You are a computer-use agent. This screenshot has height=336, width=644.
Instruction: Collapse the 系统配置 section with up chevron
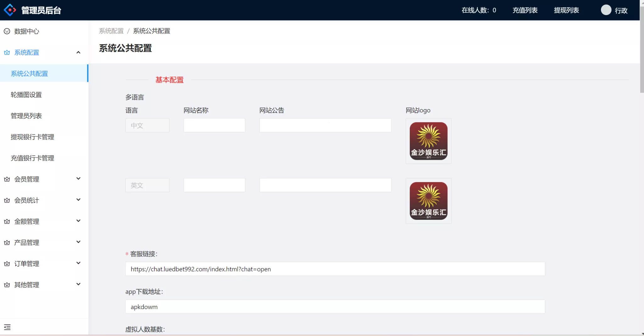[79, 52]
